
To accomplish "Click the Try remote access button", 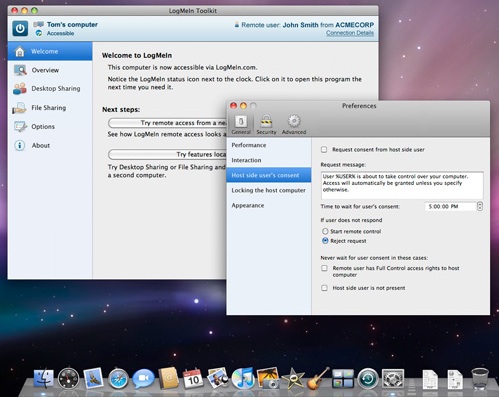I will click(167, 123).
